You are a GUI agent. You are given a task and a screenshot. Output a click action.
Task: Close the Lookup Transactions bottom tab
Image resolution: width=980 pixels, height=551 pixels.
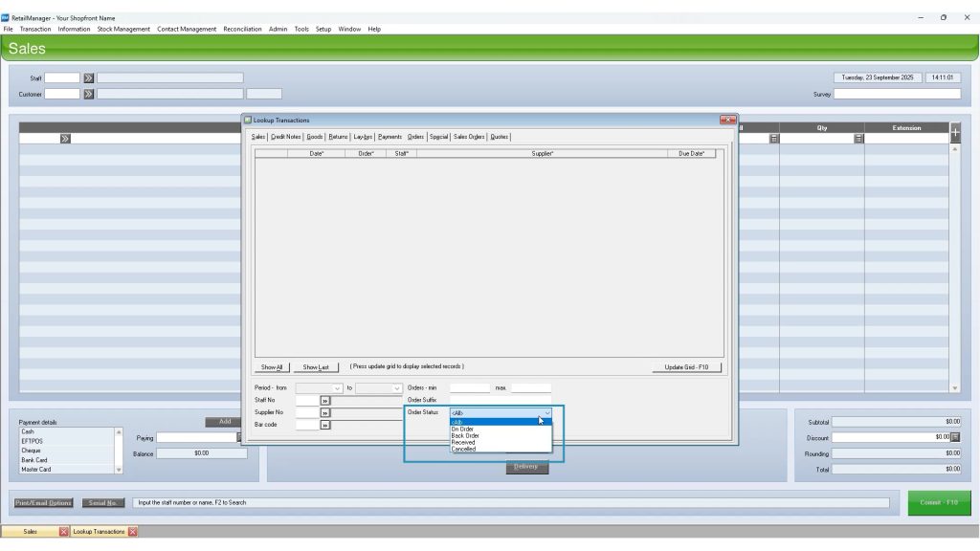pyautogui.click(x=133, y=532)
